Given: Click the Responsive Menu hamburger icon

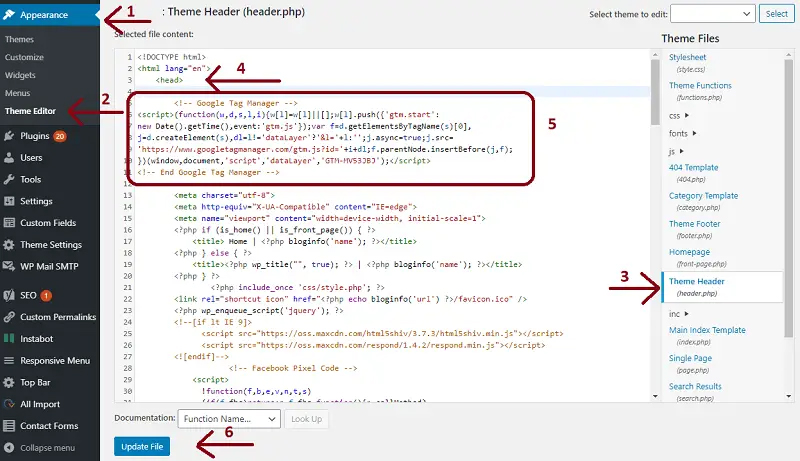Looking at the screenshot, I should point(9,361).
